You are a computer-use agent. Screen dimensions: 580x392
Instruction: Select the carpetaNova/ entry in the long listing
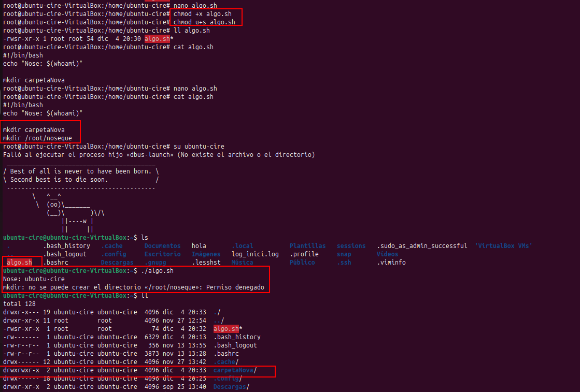[x=235, y=370]
